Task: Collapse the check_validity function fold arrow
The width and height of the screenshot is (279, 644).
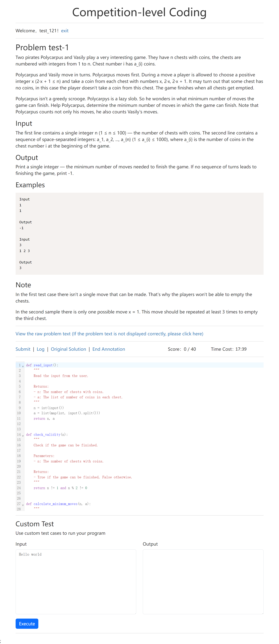Action: [x=23, y=436]
